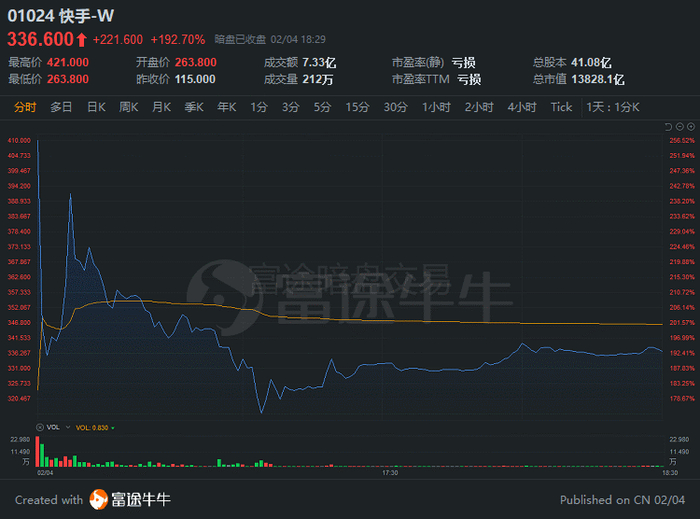Click the 成交量 value 212万
The width and height of the screenshot is (700, 519).
tap(318, 79)
